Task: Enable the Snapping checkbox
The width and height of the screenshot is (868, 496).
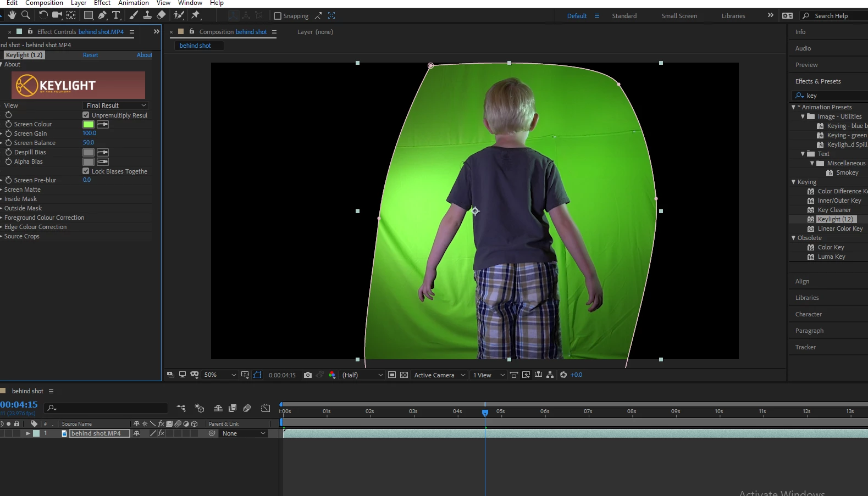Action: click(278, 16)
